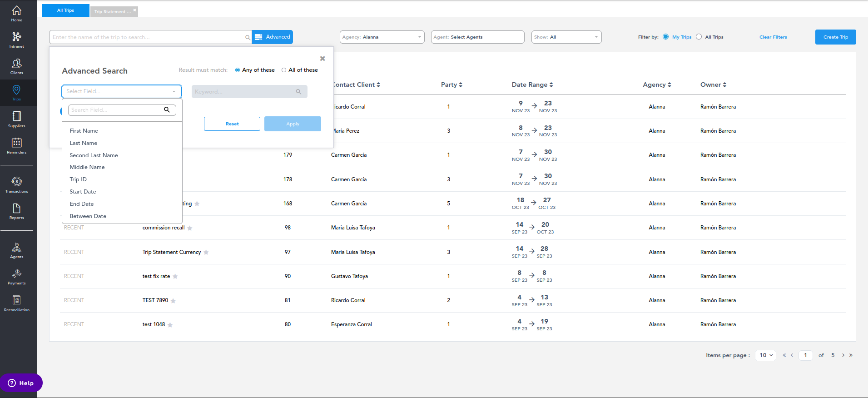868x398 pixels.
Task: Filter by All Trips radio option
Action: [x=699, y=37]
